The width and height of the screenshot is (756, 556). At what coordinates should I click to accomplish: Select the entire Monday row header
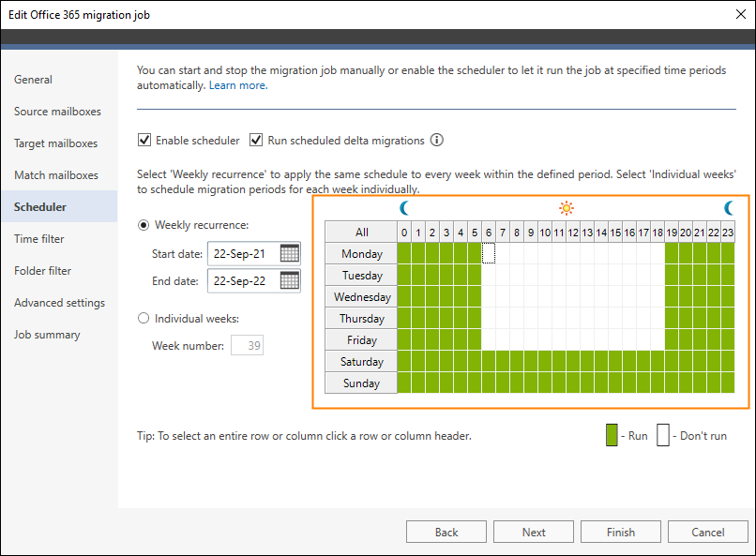point(361,253)
